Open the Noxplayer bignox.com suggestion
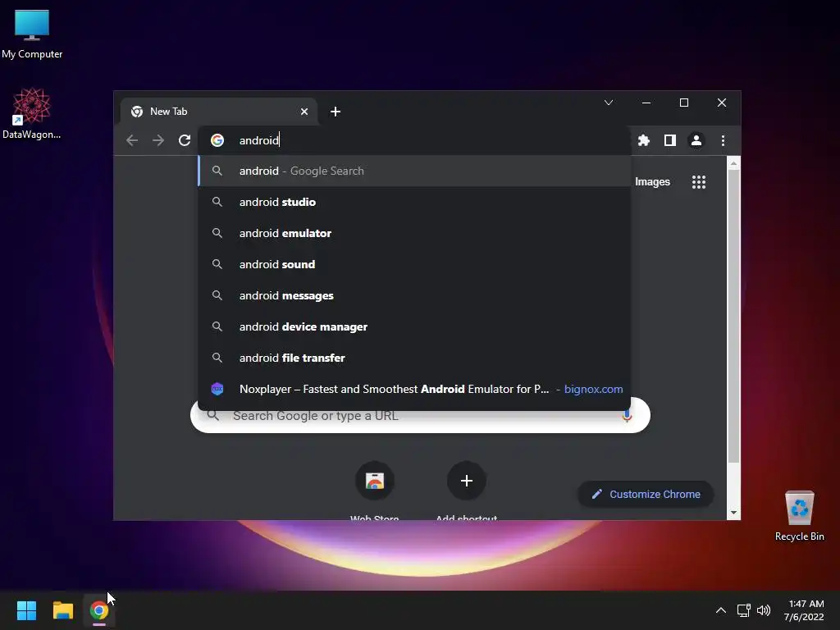This screenshot has height=630, width=840. pyautogui.click(x=414, y=389)
